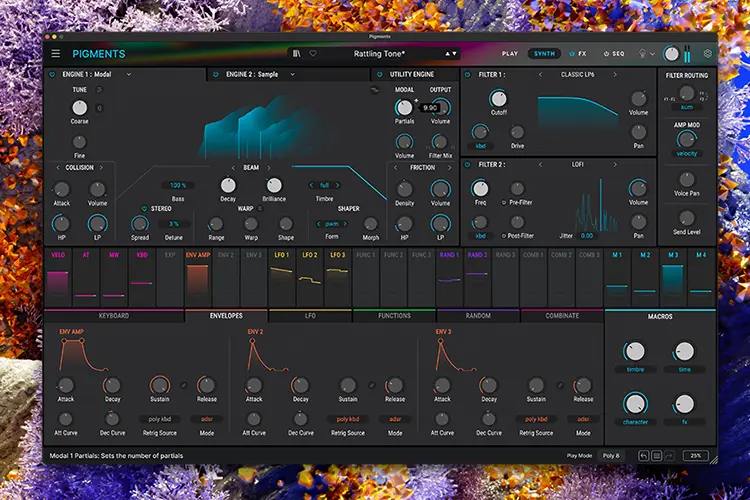The height and width of the screenshot is (500, 750).
Task: Click the undo icon in status bar
Action: click(643, 456)
